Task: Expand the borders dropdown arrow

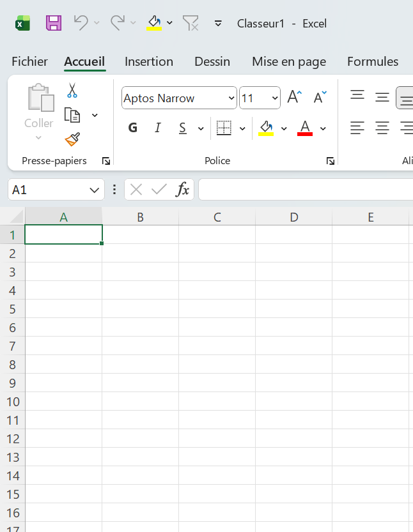Action: point(242,128)
